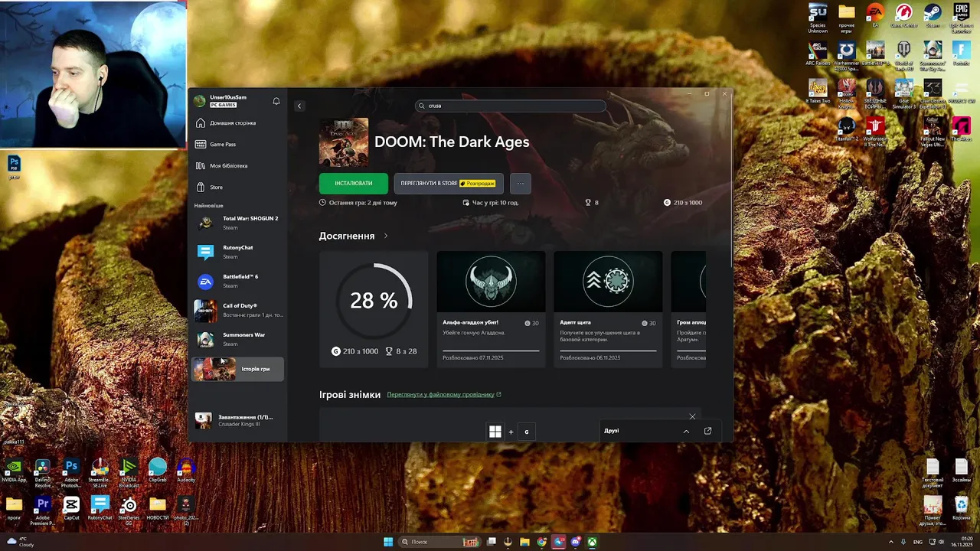This screenshot has width=980, height=551.
Task: Select Battlefield 6 in recent list
Action: click(x=237, y=281)
